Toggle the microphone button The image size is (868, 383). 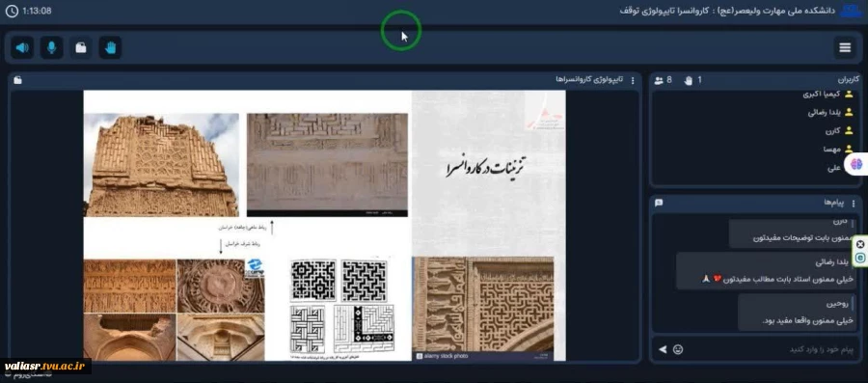pos(51,48)
